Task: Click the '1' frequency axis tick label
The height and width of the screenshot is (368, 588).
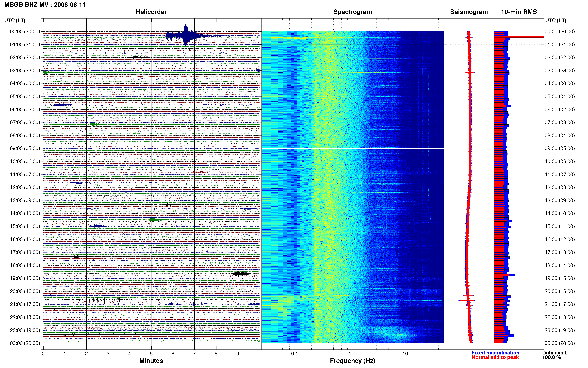Action: click(x=350, y=354)
